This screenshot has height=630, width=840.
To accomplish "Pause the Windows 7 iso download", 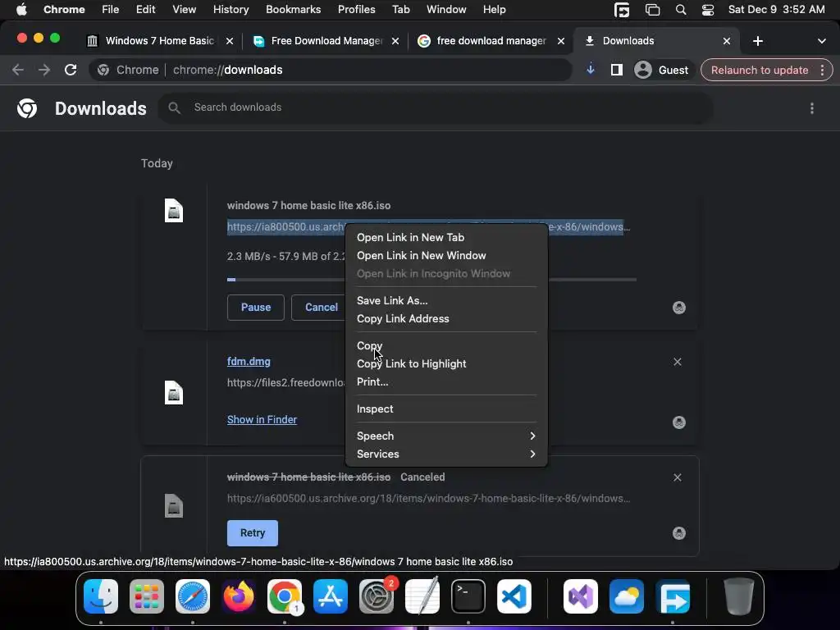I will 256,308.
